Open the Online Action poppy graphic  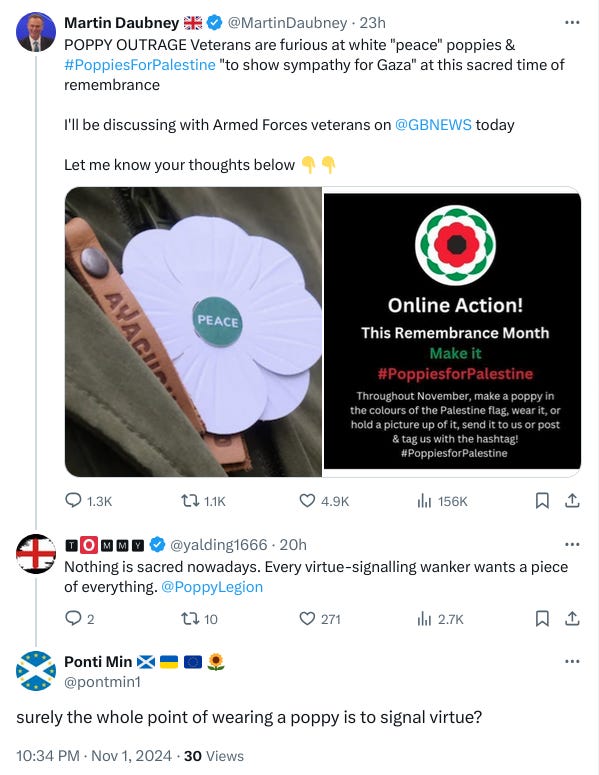pyautogui.click(x=452, y=332)
